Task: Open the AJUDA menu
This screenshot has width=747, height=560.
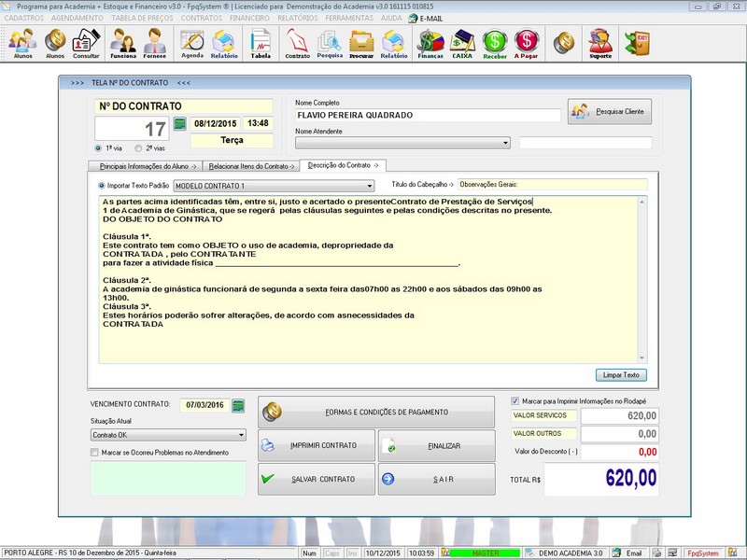Action: (391, 18)
